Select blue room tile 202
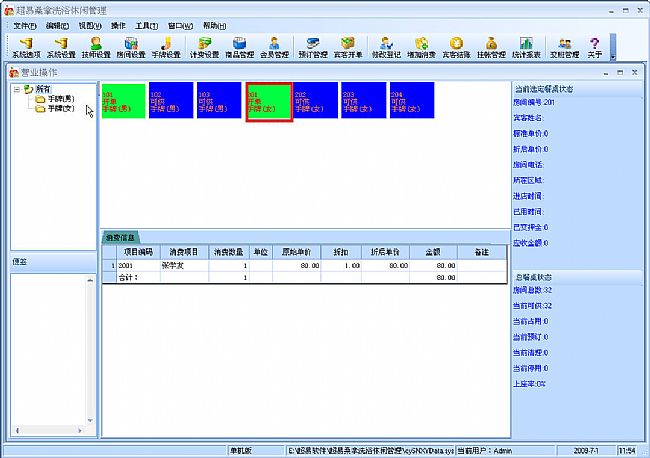650x458 pixels. click(315, 100)
